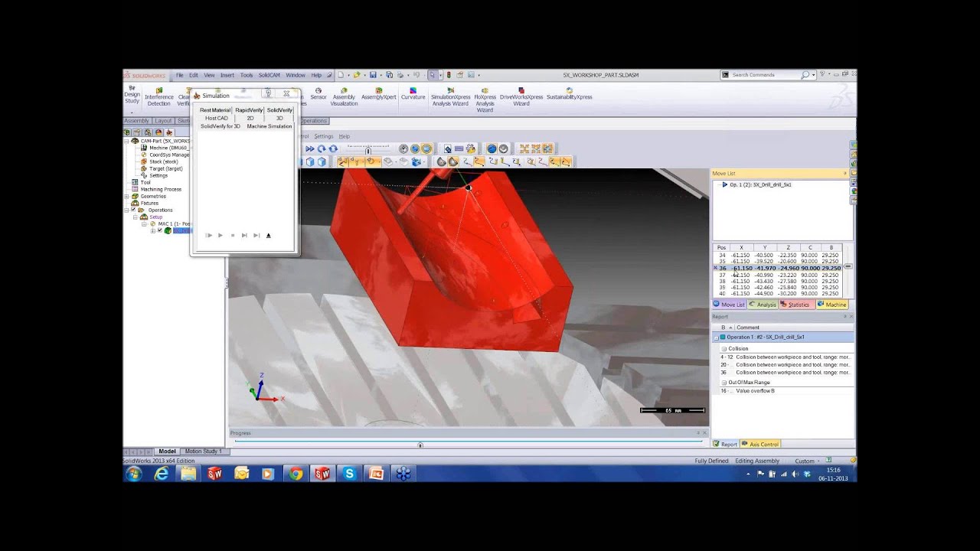980x551 pixels.
Task: Open the Windows Start menu
Action: (133, 474)
